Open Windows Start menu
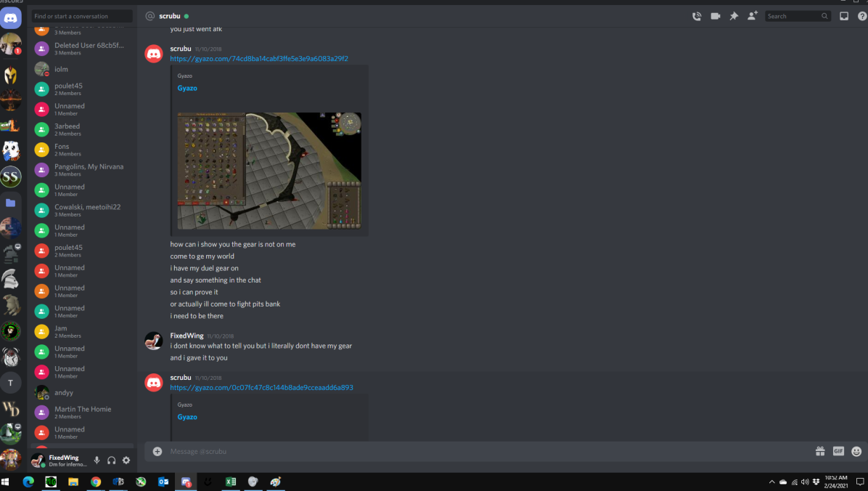 (x=6, y=482)
